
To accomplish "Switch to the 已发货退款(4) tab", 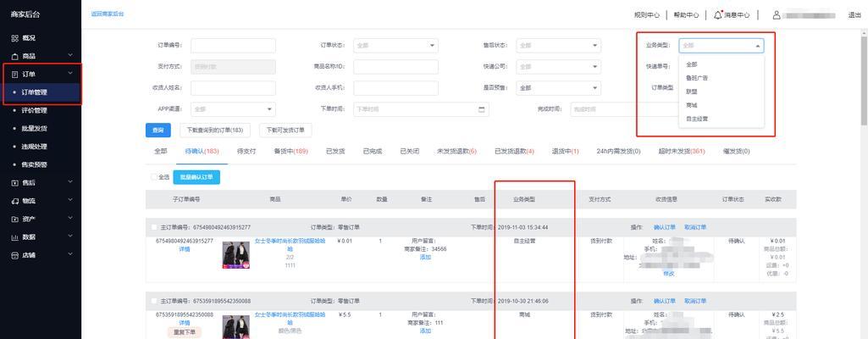I will (x=514, y=151).
